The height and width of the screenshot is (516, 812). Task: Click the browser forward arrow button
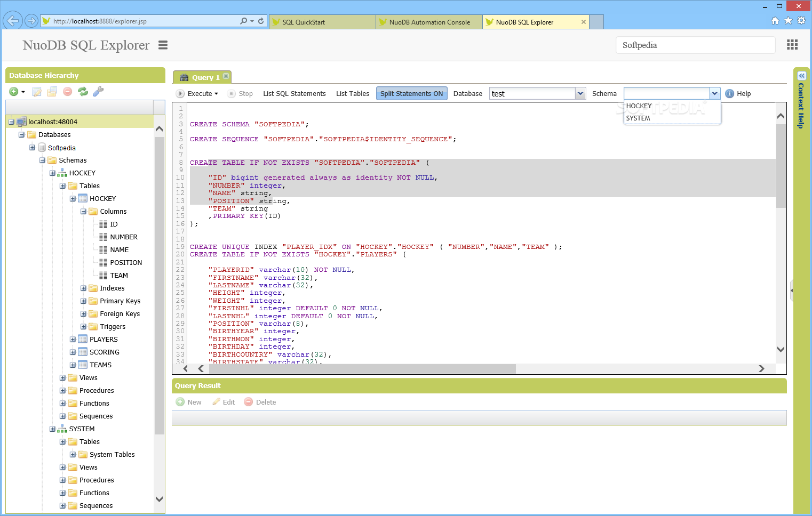click(x=31, y=21)
